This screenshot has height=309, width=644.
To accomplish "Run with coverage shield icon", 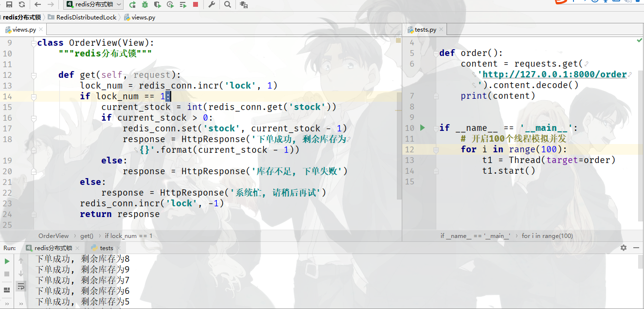I will [157, 4].
